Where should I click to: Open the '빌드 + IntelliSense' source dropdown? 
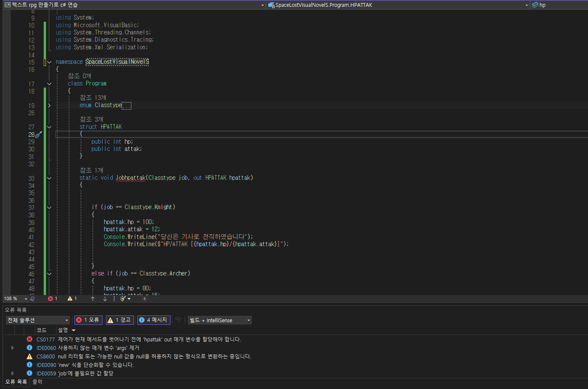(x=220, y=320)
